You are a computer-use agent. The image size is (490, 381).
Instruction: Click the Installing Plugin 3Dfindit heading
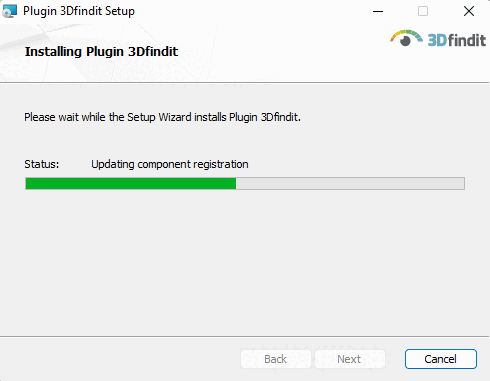[x=101, y=52]
